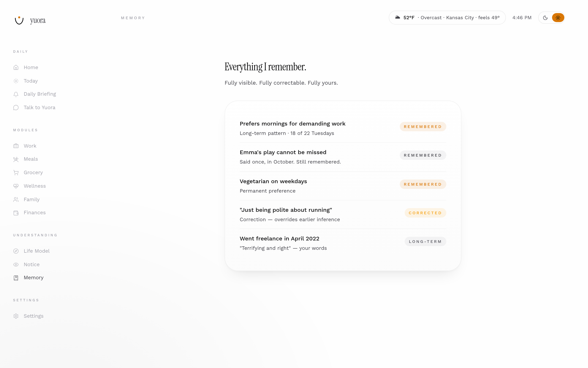Click the compass icon for Life Model
Screen dimensions: 588x368
[x=16, y=251]
